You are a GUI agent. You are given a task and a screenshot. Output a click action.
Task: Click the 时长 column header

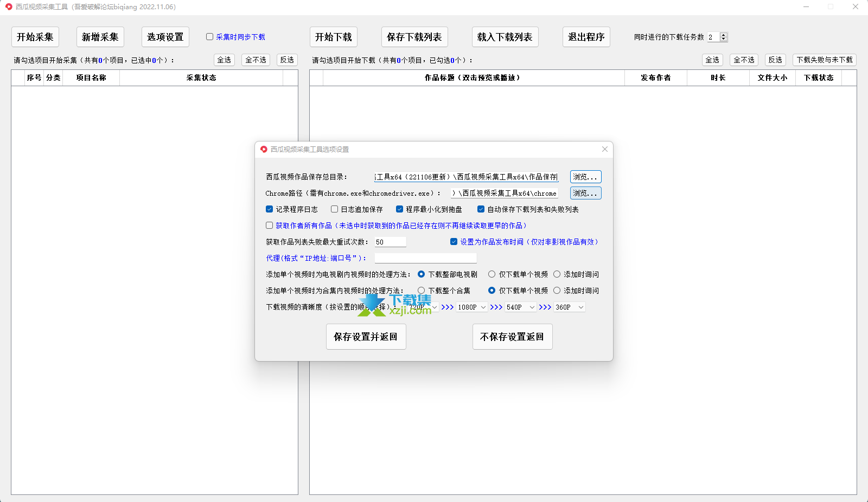(718, 78)
